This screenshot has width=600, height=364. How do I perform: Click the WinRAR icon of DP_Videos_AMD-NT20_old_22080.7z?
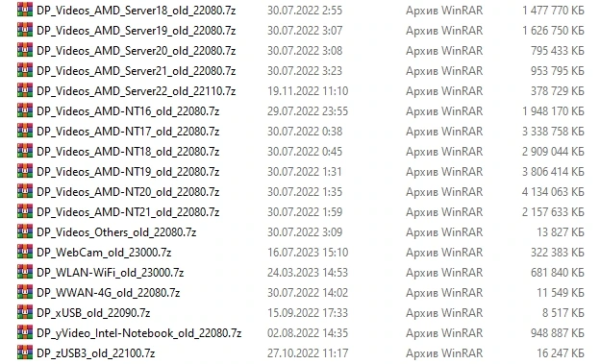(25, 191)
